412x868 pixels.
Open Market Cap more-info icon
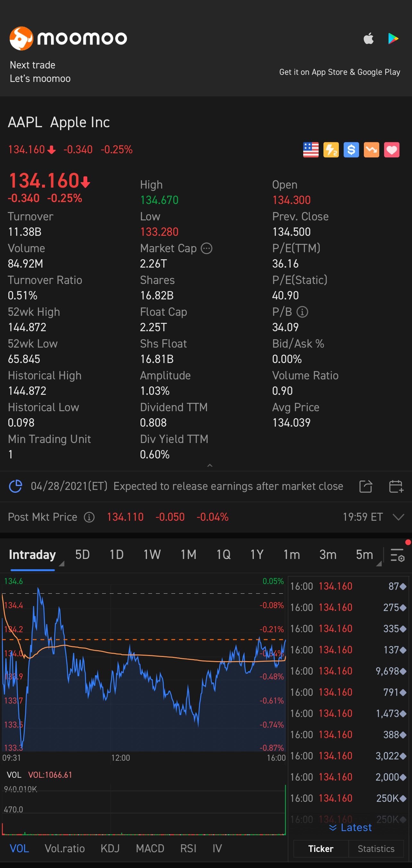[206, 248]
